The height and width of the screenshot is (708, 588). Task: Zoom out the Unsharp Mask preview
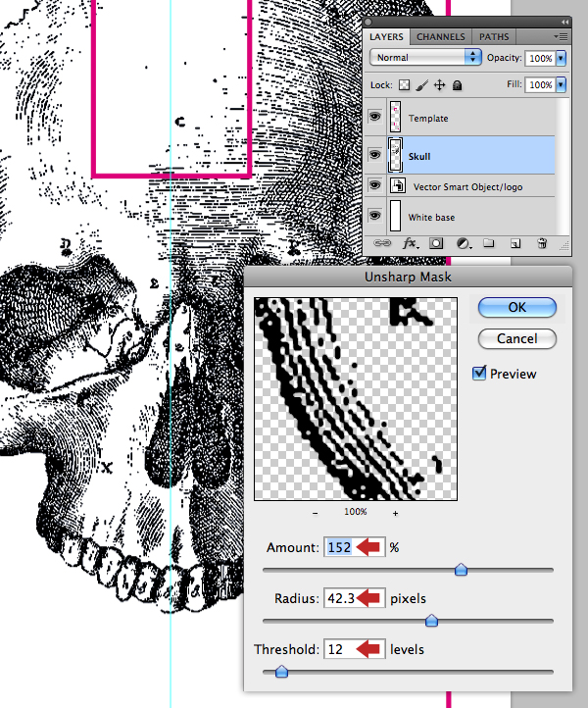[315, 513]
